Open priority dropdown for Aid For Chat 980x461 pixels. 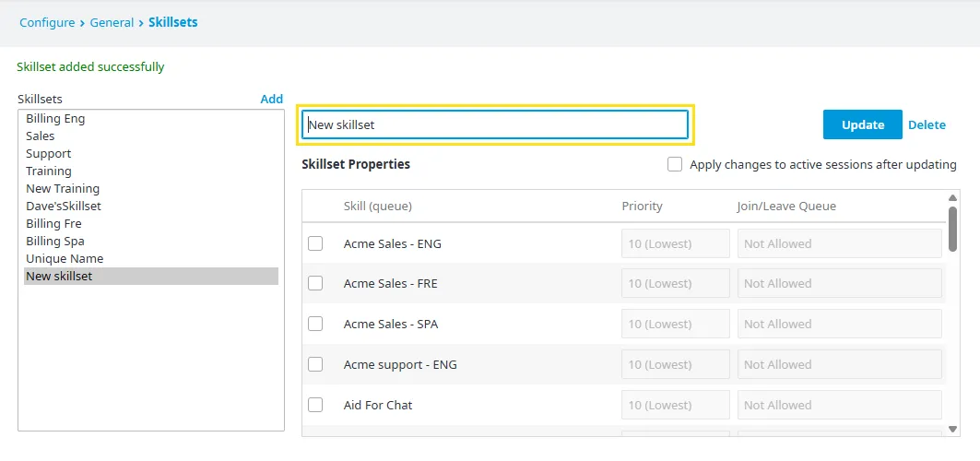pyautogui.click(x=676, y=406)
